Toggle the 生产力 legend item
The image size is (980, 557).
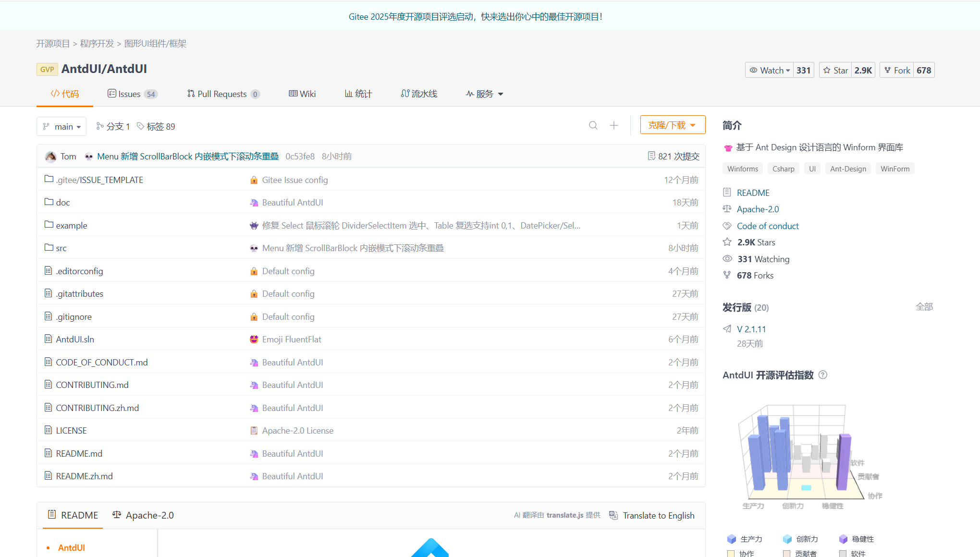[x=745, y=539]
